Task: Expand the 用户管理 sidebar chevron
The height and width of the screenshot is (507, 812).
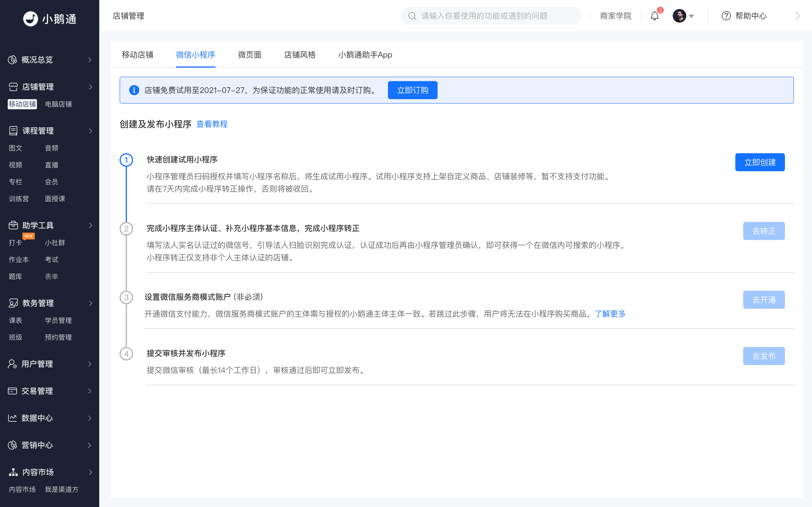Action: pos(90,364)
